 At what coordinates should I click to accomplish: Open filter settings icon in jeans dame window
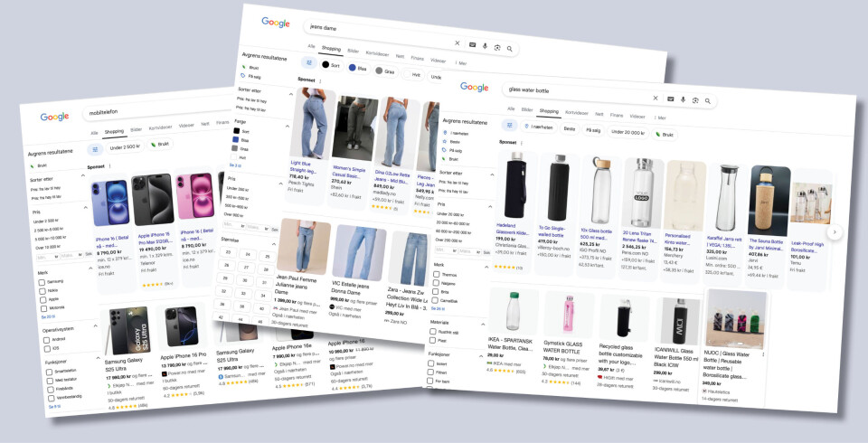tap(309, 62)
